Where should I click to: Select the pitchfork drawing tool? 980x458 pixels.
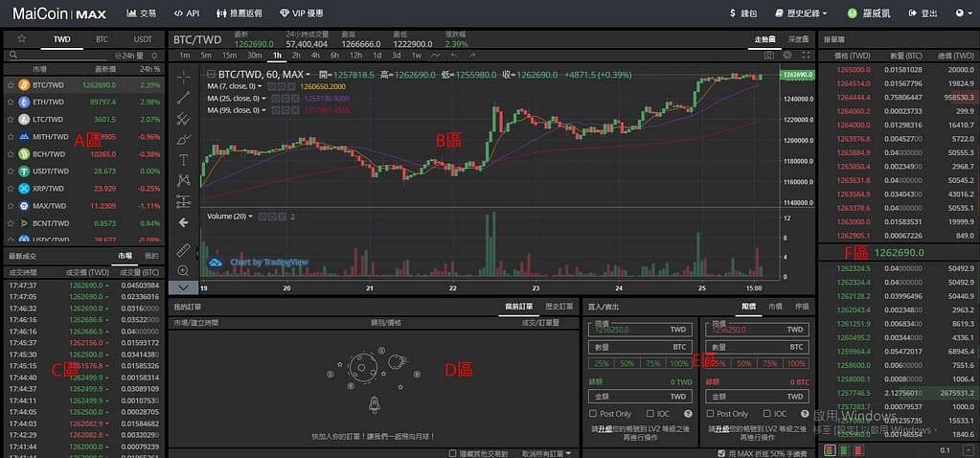click(183, 118)
